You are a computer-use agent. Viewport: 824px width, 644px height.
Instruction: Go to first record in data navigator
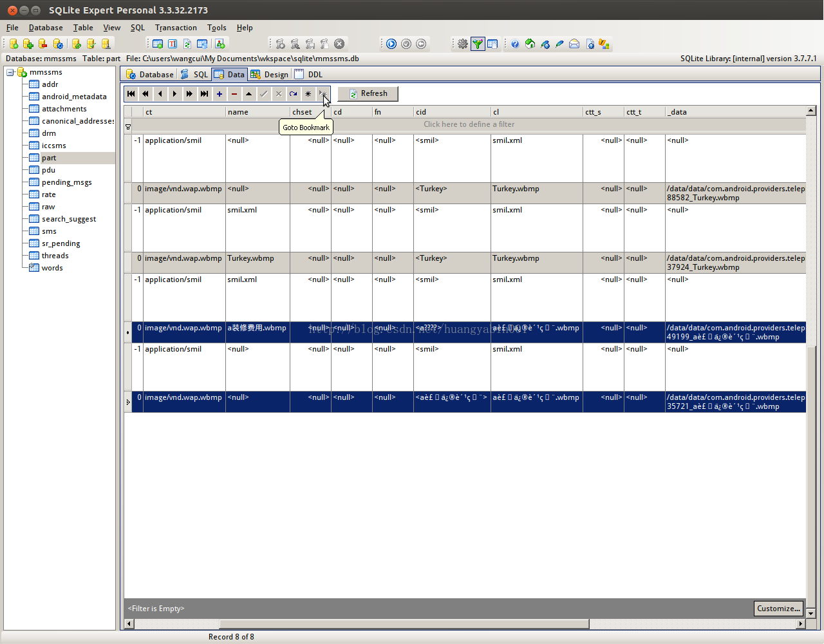[131, 94]
